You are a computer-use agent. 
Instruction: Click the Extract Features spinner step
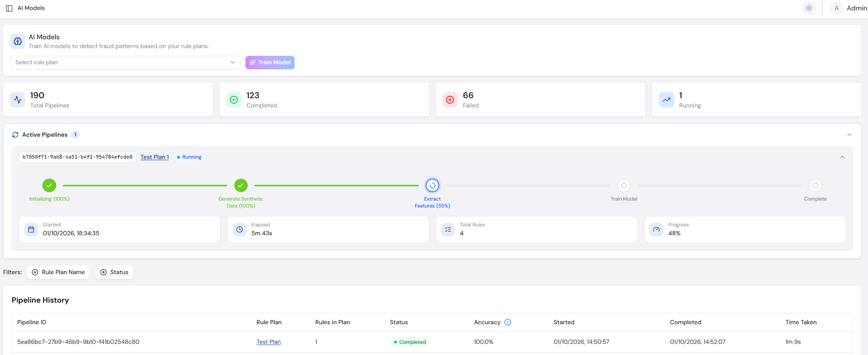(x=432, y=186)
